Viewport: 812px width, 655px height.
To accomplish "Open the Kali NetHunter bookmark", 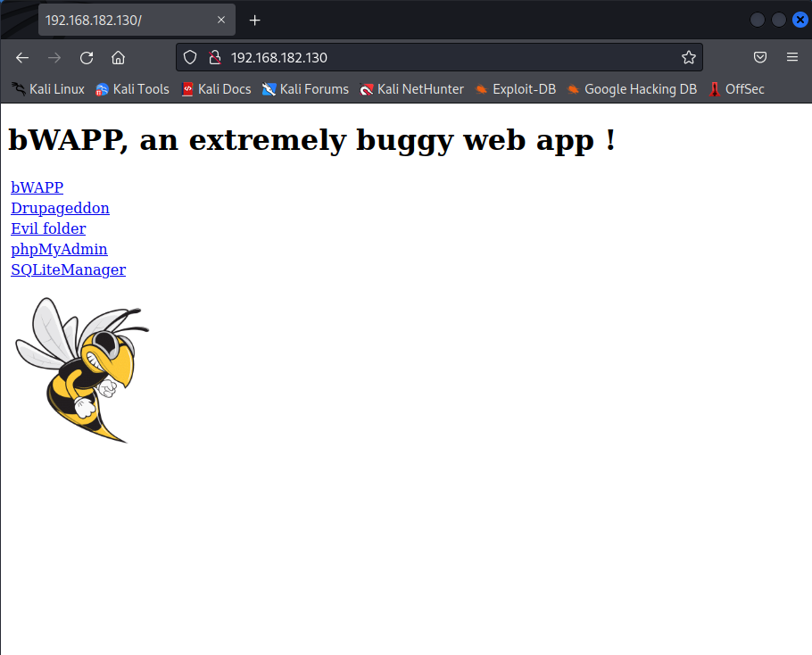I will pyautogui.click(x=411, y=89).
